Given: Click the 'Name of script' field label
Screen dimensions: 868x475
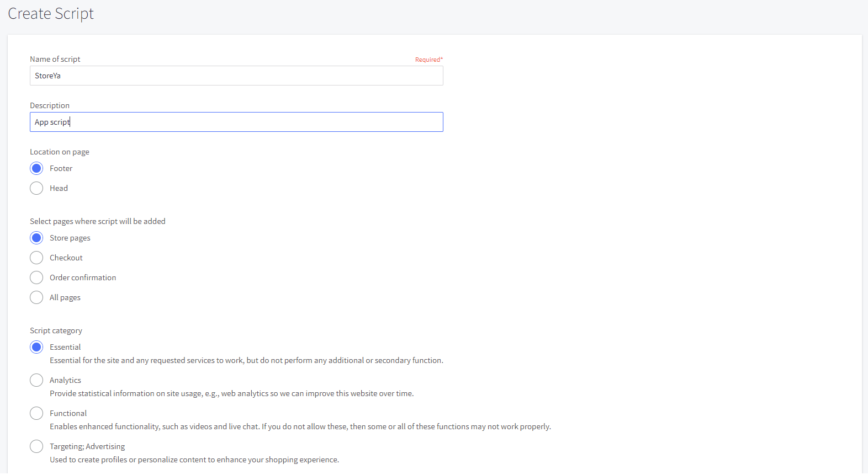Looking at the screenshot, I should (x=55, y=59).
